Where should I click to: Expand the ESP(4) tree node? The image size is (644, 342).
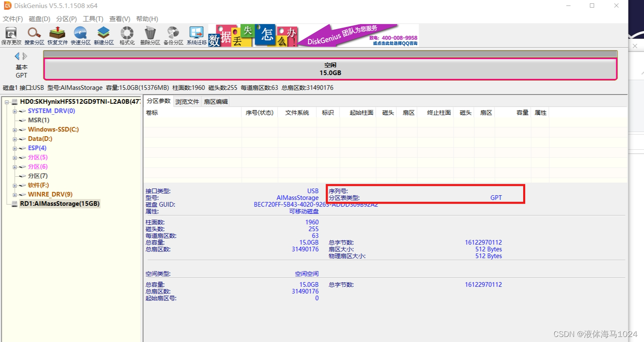coord(15,148)
